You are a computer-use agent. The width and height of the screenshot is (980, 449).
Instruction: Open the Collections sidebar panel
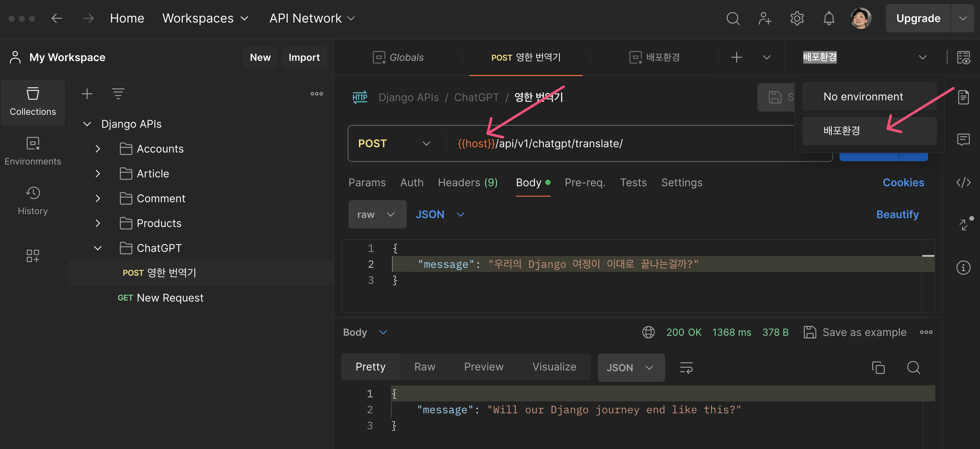pyautogui.click(x=33, y=102)
